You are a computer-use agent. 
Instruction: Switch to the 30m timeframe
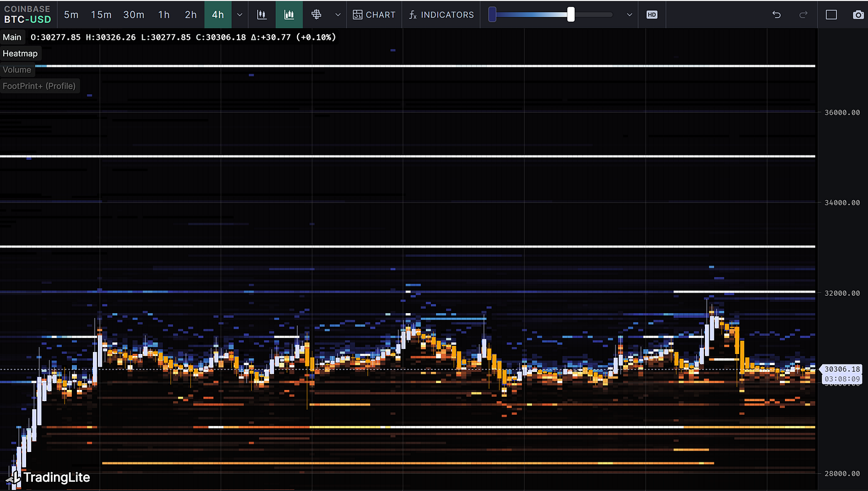[x=134, y=14]
